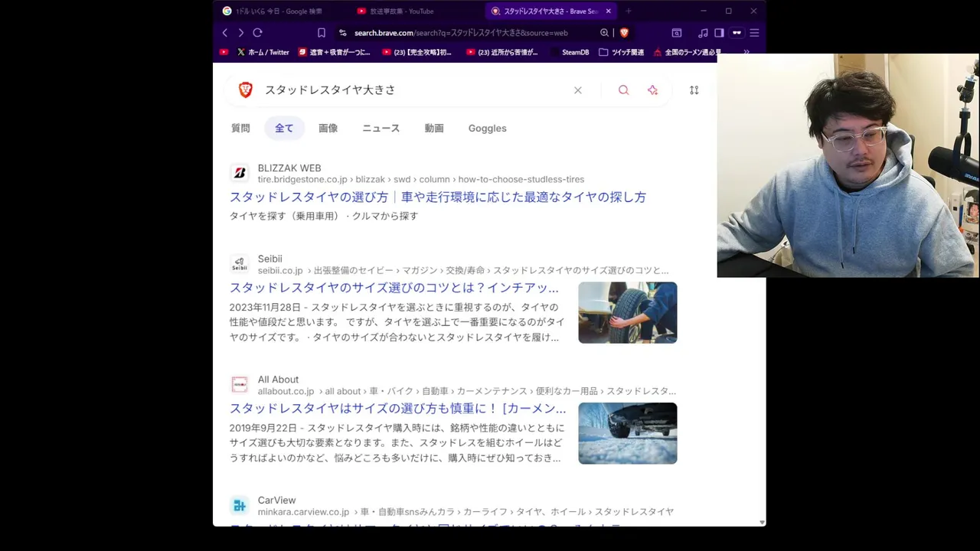The width and height of the screenshot is (980, 551).
Task: Click into the スタッドレスタイヤ大きさ search field
Action: click(x=413, y=90)
